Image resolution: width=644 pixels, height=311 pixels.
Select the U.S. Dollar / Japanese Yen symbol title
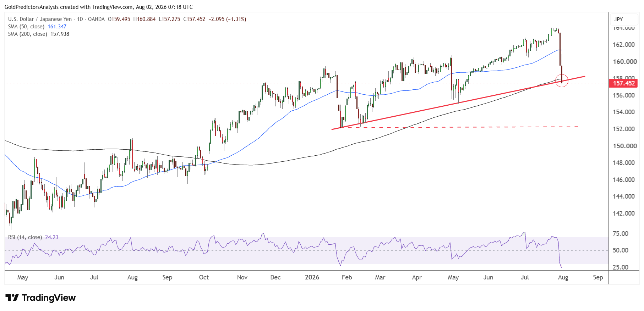point(40,19)
